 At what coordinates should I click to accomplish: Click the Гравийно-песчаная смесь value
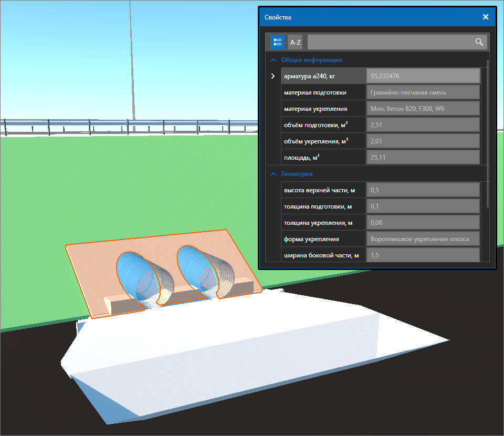423,92
